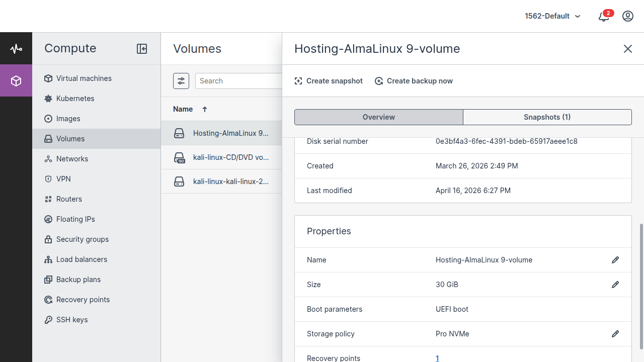This screenshot has height=362, width=644.
Task: Click the Name column header
Action: tap(183, 109)
